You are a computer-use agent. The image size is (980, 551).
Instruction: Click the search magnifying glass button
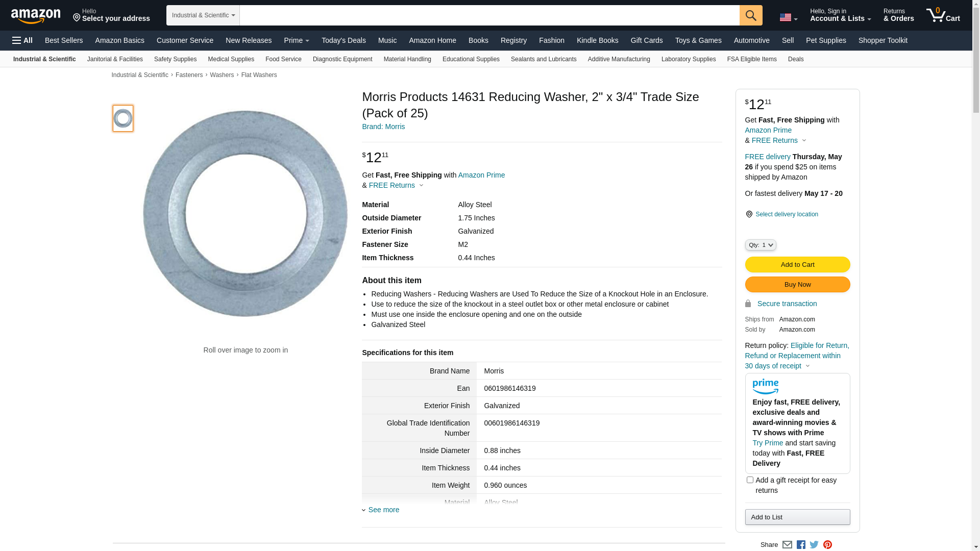click(751, 15)
